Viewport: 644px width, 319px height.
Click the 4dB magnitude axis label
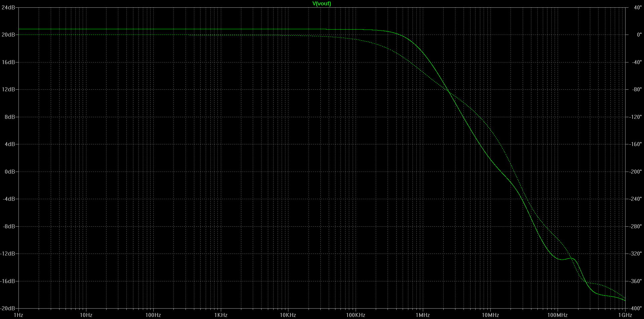9,144
